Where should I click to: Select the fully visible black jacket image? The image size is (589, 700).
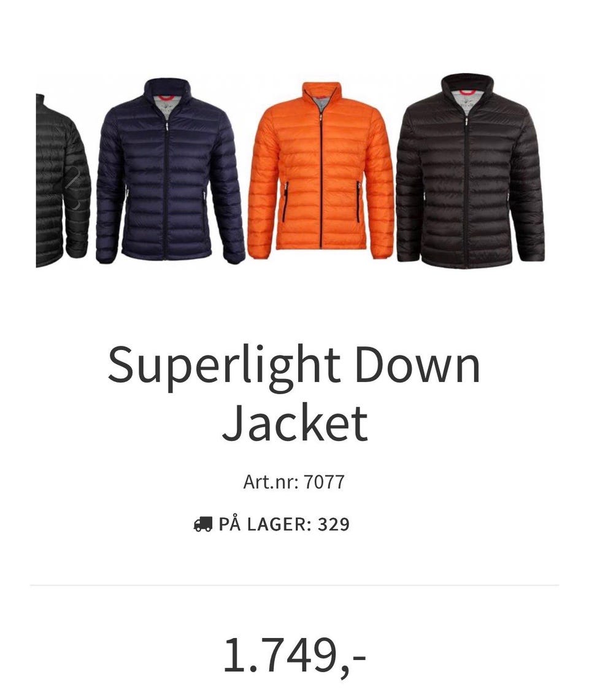pyautogui.click(x=470, y=171)
